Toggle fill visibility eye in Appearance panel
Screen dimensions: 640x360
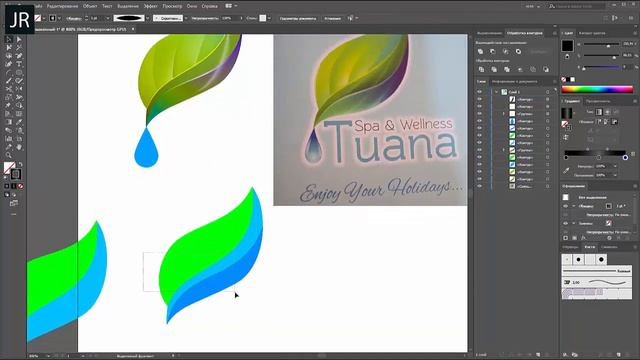[565, 223]
